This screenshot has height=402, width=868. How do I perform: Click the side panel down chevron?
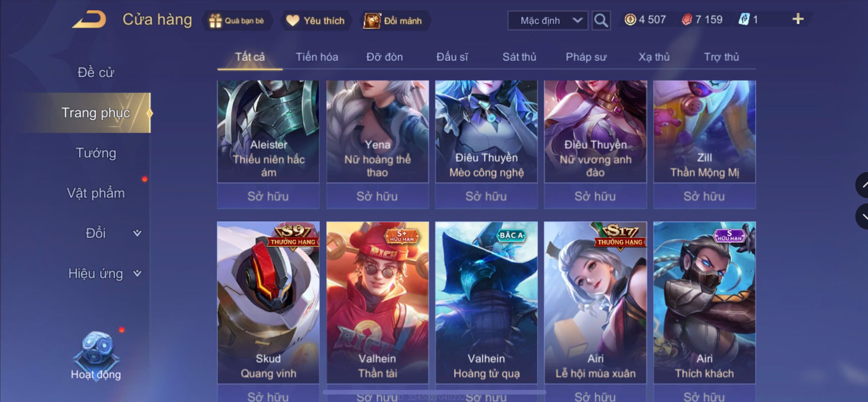862,217
